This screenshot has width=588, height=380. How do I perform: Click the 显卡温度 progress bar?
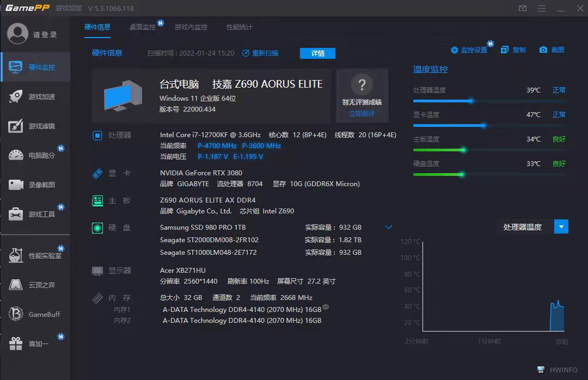click(489, 125)
